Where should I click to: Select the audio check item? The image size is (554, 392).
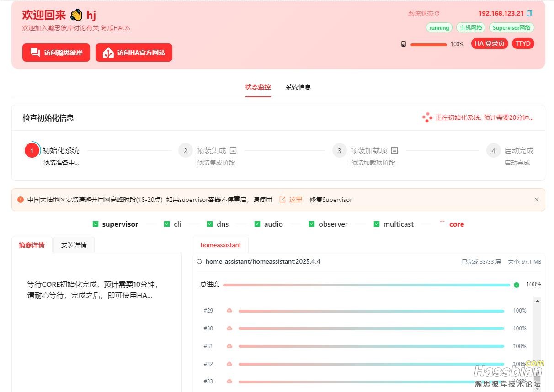[269, 224]
